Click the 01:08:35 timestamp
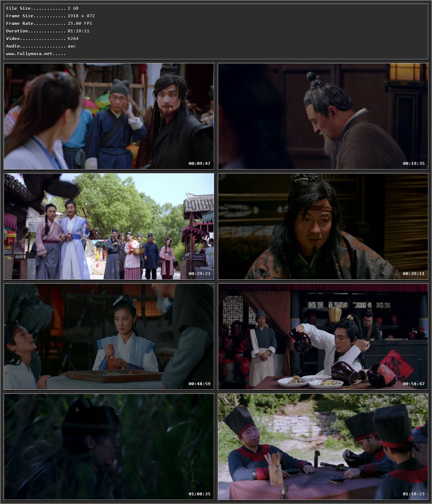The height and width of the screenshot is (504, 432). tap(199, 494)
